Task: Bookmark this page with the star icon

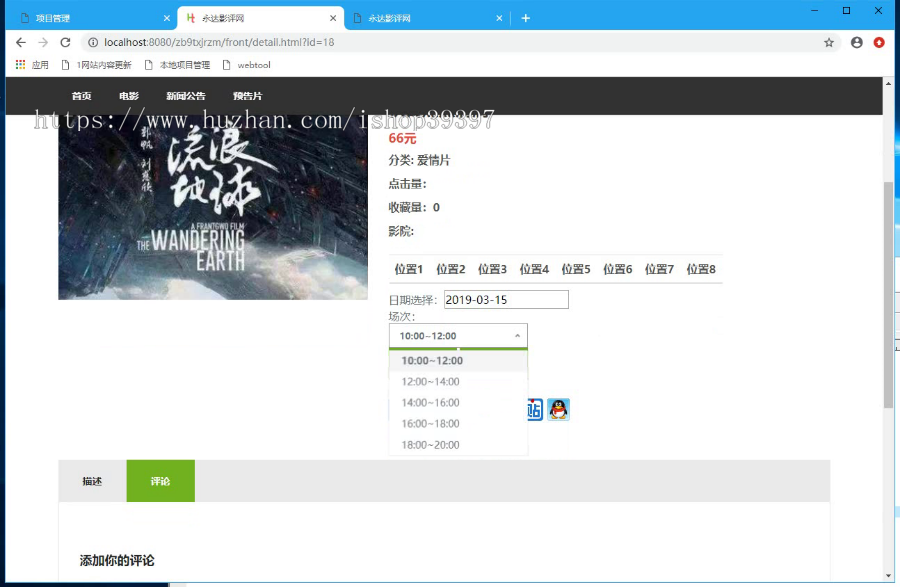Action: click(829, 42)
